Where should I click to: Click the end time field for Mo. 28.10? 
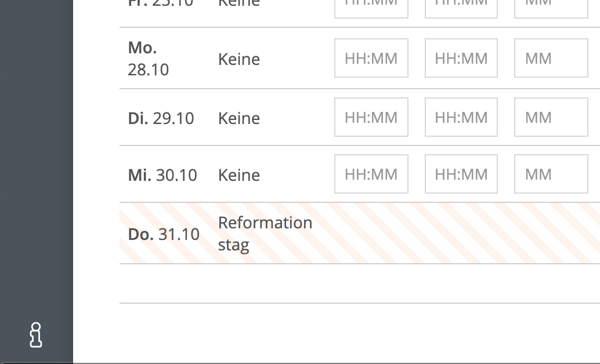coord(461,58)
